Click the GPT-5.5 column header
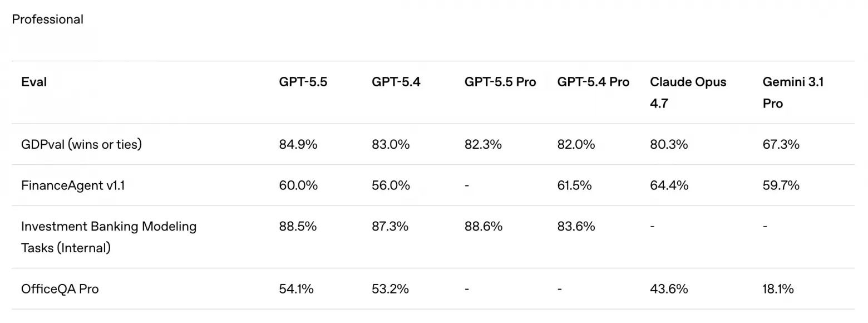The width and height of the screenshot is (868, 323). click(x=303, y=82)
